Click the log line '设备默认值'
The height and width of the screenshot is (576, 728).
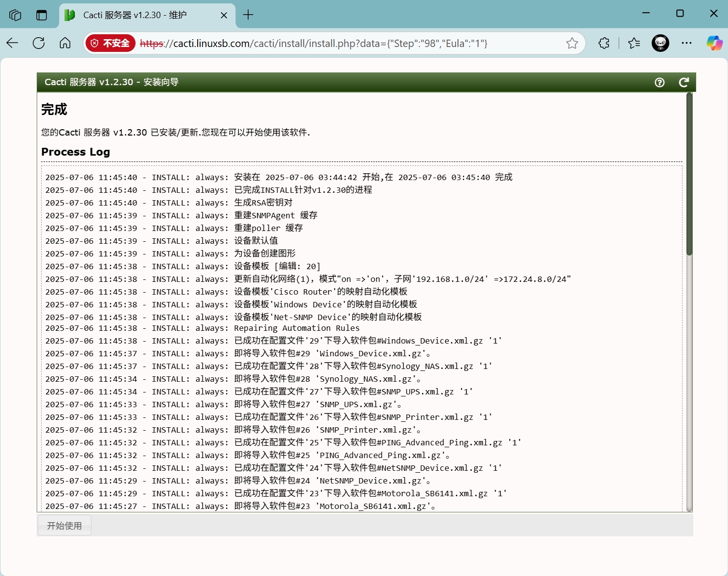(x=161, y=241)
